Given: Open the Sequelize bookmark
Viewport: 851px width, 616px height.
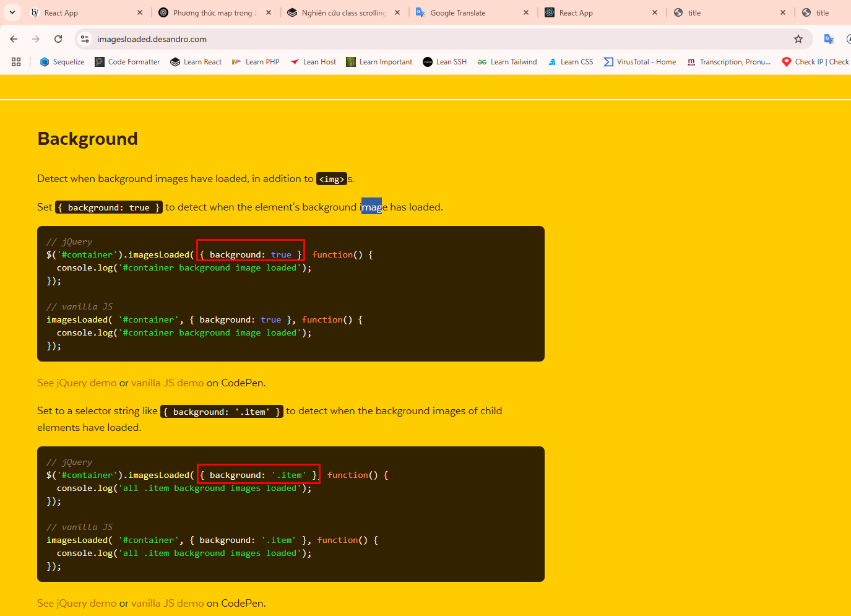Looking at the screenshot, I should (62, 62).
